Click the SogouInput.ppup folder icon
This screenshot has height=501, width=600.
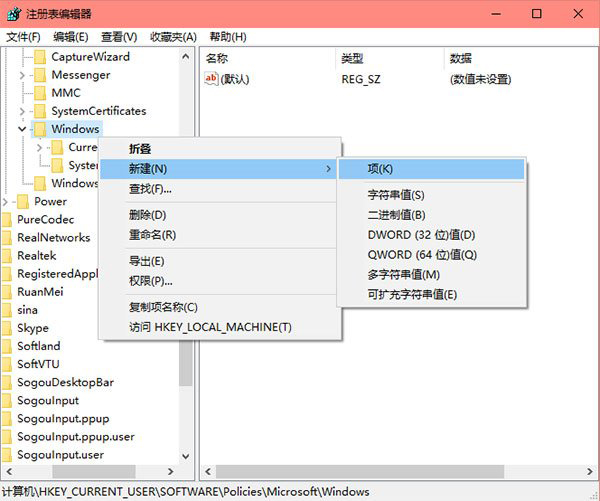[x=7, y=418]
